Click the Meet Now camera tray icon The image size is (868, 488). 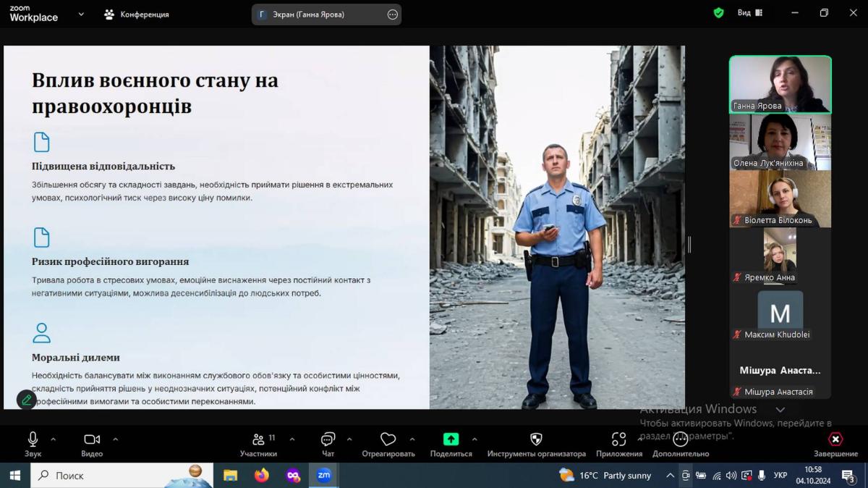[x=686, y=476]
